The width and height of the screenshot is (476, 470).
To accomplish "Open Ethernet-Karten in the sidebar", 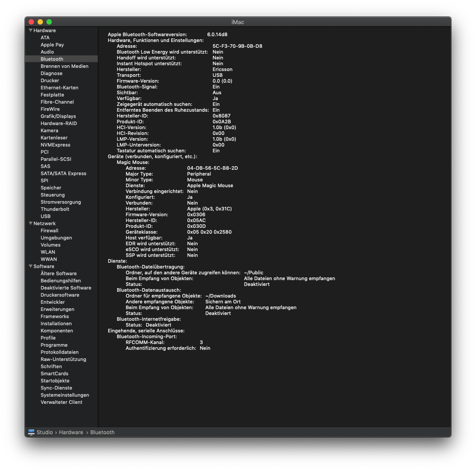I will pyautogui.click(x=59, y=88).
